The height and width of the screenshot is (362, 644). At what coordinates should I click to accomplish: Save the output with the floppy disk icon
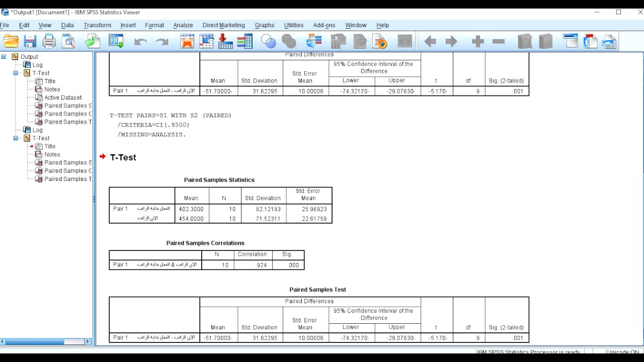click(x=30, y=41)
